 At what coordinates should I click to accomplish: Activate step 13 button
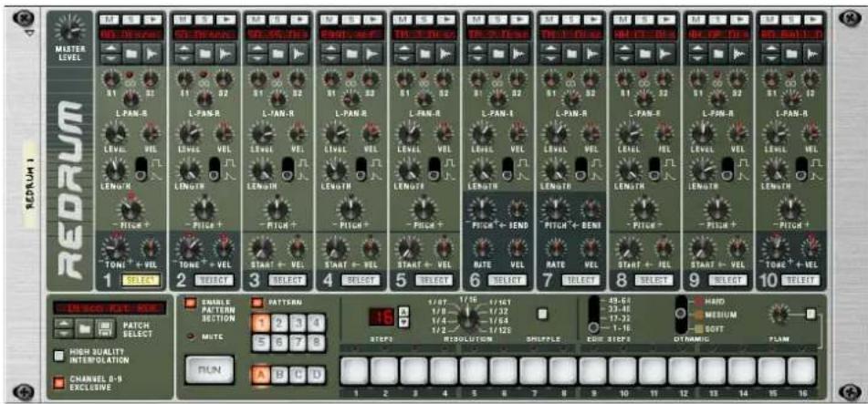(712, 371)
